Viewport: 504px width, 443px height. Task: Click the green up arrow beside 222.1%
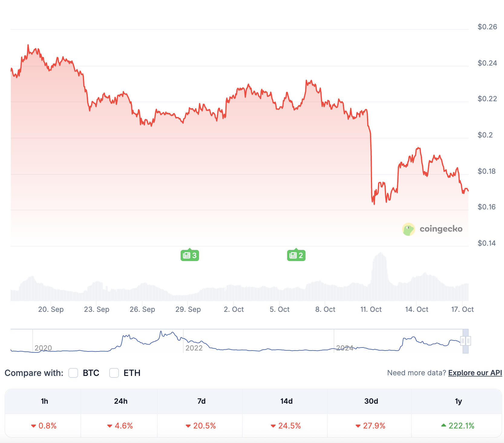[444, 425]
